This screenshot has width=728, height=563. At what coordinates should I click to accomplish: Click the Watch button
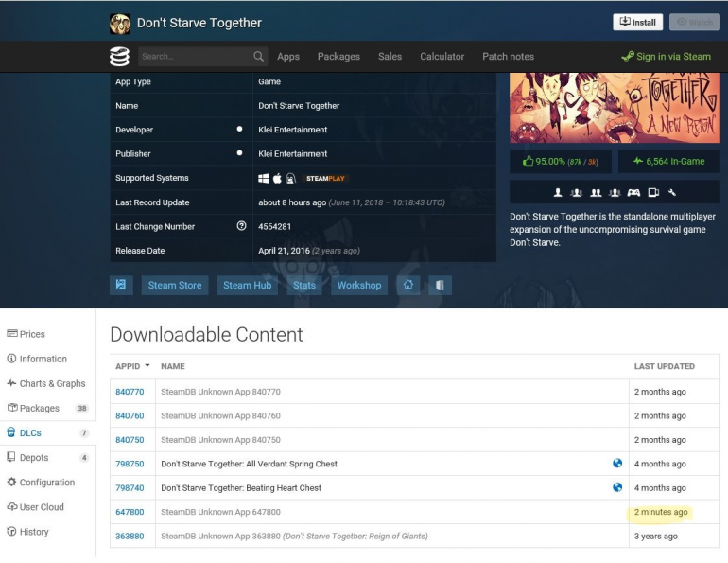[x=695, y=22]
